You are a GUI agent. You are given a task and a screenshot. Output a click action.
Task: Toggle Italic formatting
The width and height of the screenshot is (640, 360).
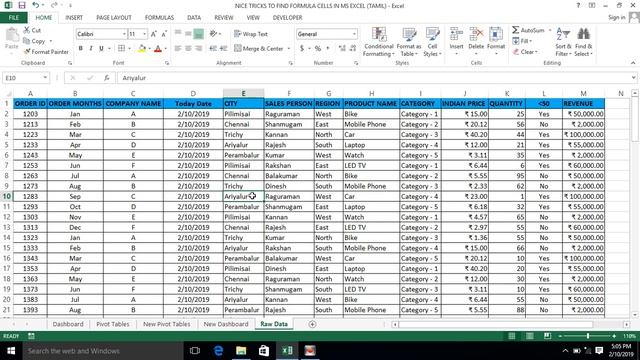pos(91,49)
